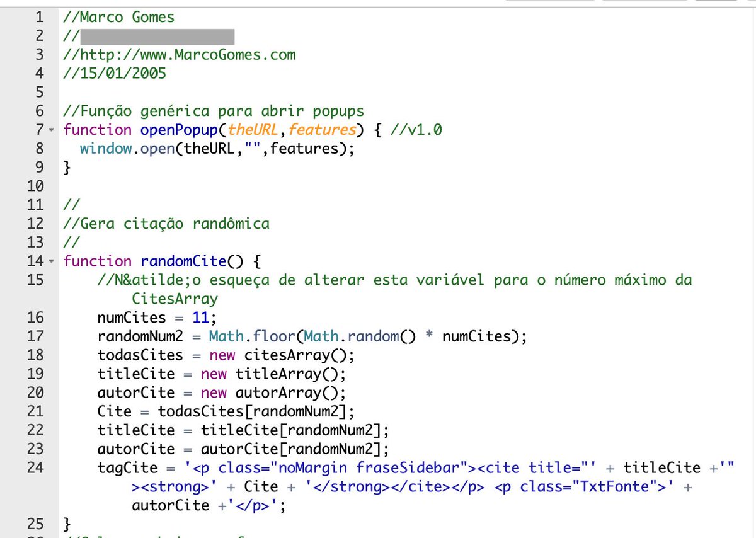756x538 pixels.
Task: Collapse the openPopup function fold arrow
Action: point(52,131)
